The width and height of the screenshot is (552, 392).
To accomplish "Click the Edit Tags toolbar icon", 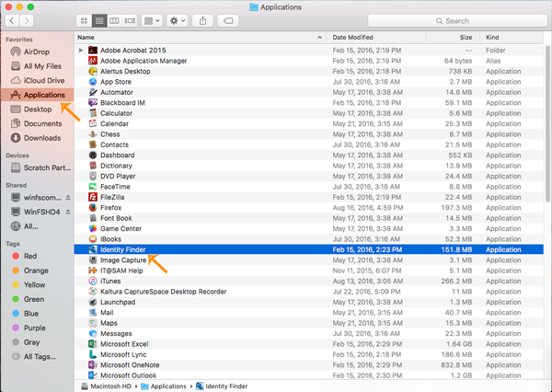I will point(227,19).
